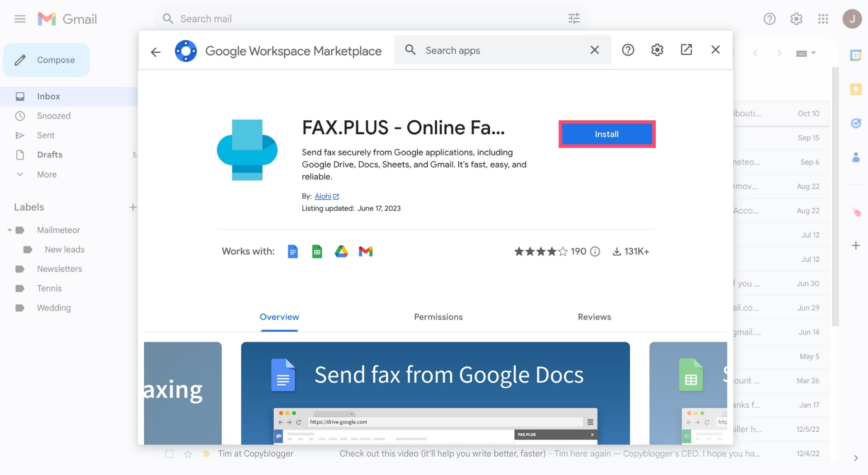The height and width of the screenshot is (475, 868).
Task: Open input tools dropdown arrow
Action: click(x=813, y=53)
